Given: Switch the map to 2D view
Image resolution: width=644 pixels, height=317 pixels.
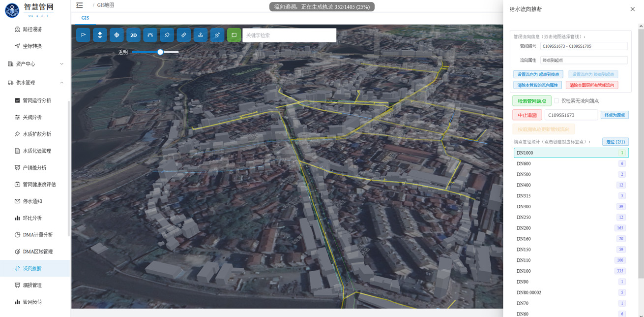Looking at the screenshot, I should [133, 35].
